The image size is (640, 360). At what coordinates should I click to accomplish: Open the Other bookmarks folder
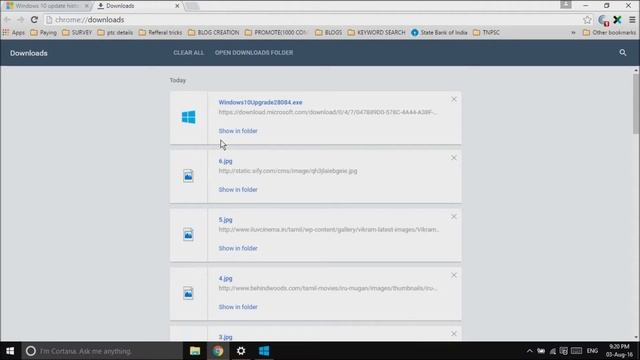pos(609,32)
